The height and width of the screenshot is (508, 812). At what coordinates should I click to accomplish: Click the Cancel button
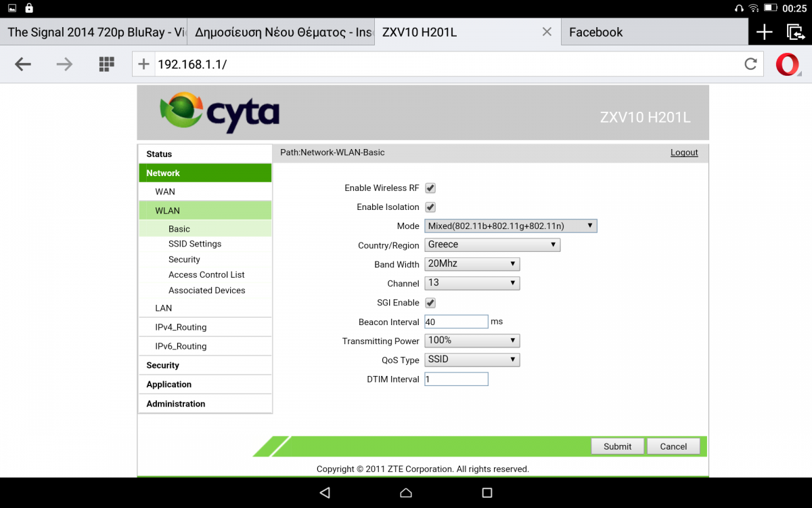[673, 446]
